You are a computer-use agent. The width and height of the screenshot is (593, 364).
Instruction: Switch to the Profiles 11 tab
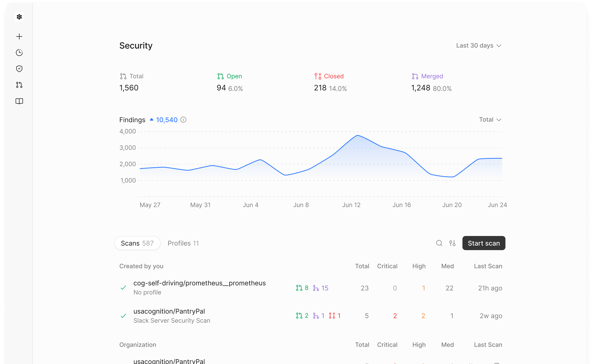183,243
